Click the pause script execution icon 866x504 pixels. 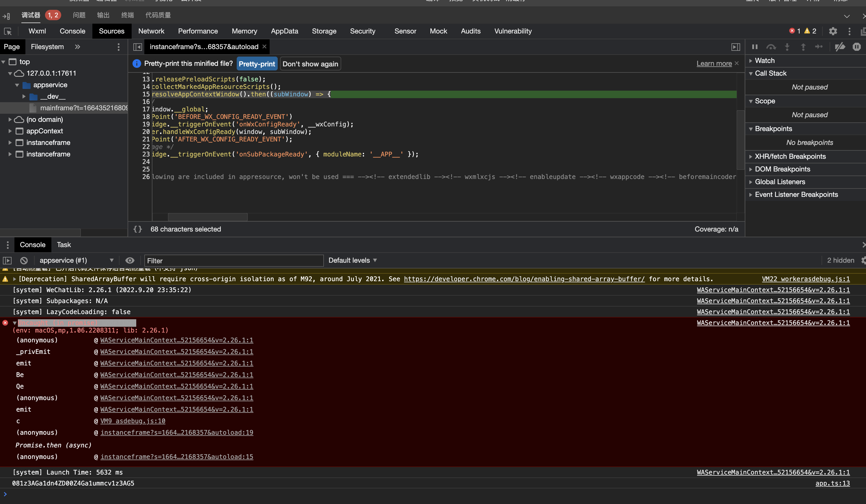(x=755, y=47)
